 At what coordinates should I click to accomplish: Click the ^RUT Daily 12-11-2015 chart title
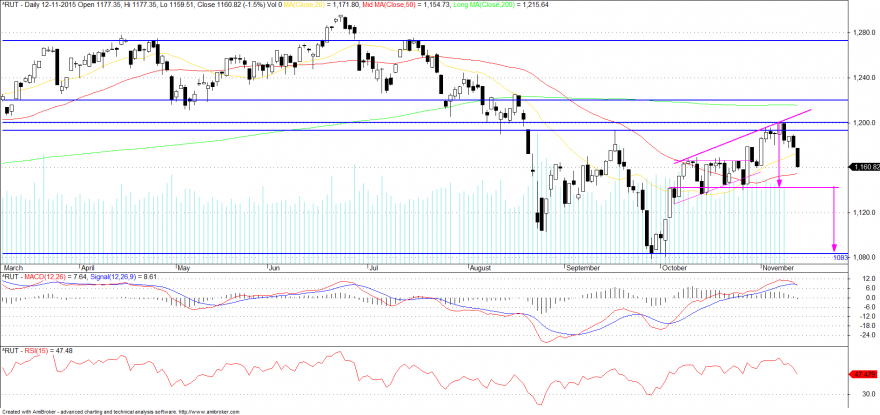[x=37, y=4]
